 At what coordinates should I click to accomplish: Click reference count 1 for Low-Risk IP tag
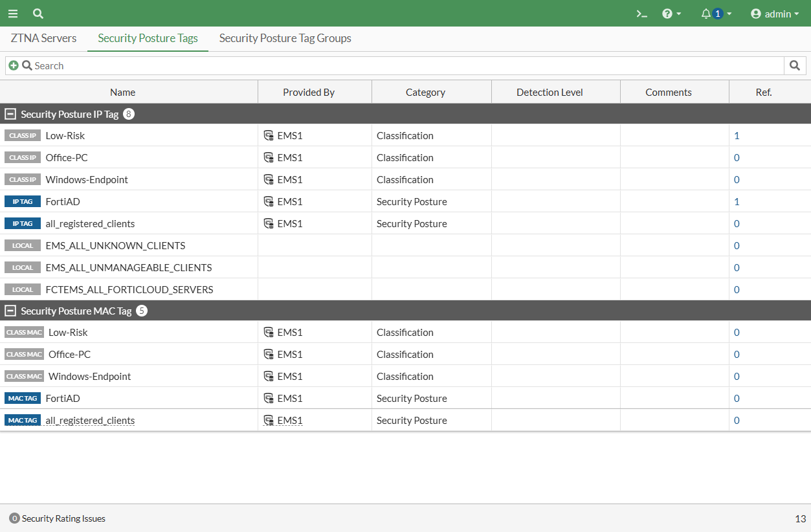[737, 136]
